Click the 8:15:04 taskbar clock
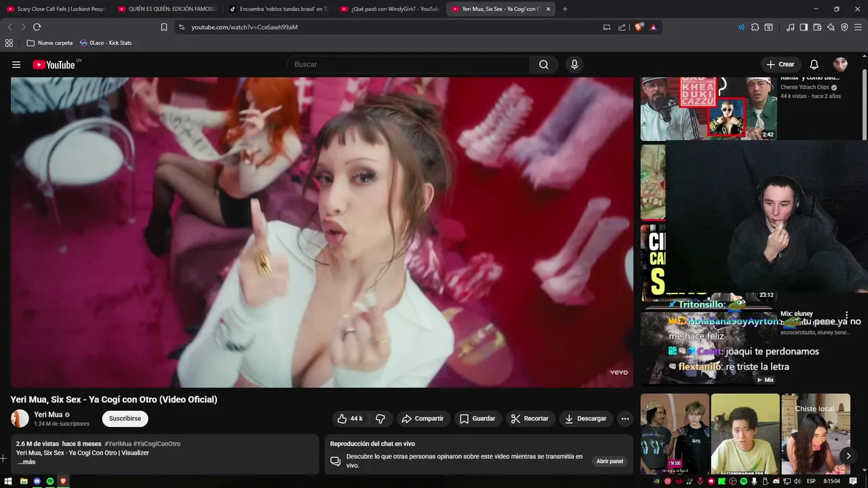The width and height of the screenshot is (868, 488). tap(831, 481)
